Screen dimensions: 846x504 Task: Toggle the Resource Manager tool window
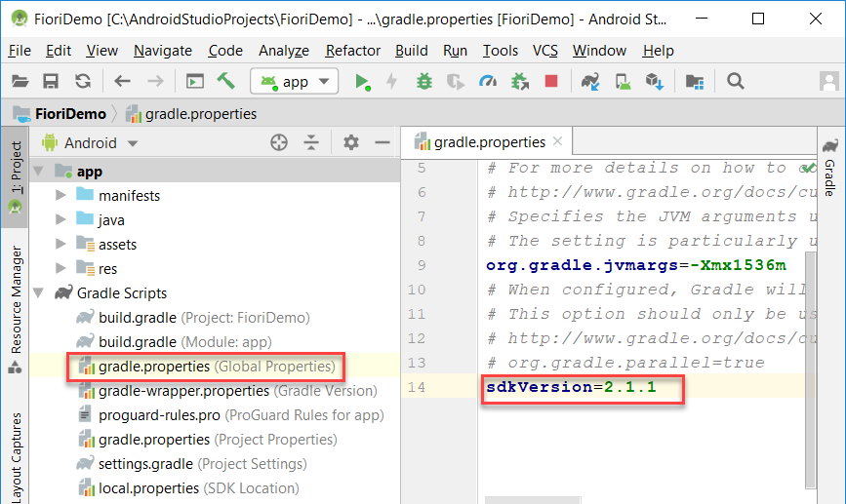[x=16, y=309]
